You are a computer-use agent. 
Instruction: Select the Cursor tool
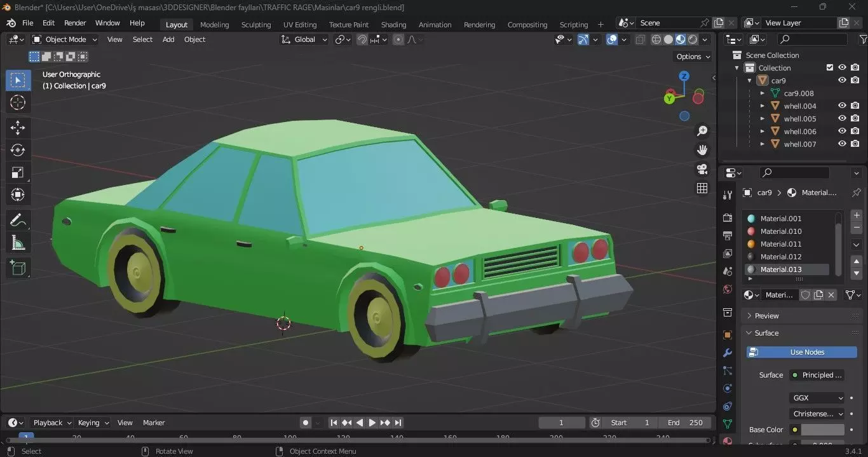(18, 103)
